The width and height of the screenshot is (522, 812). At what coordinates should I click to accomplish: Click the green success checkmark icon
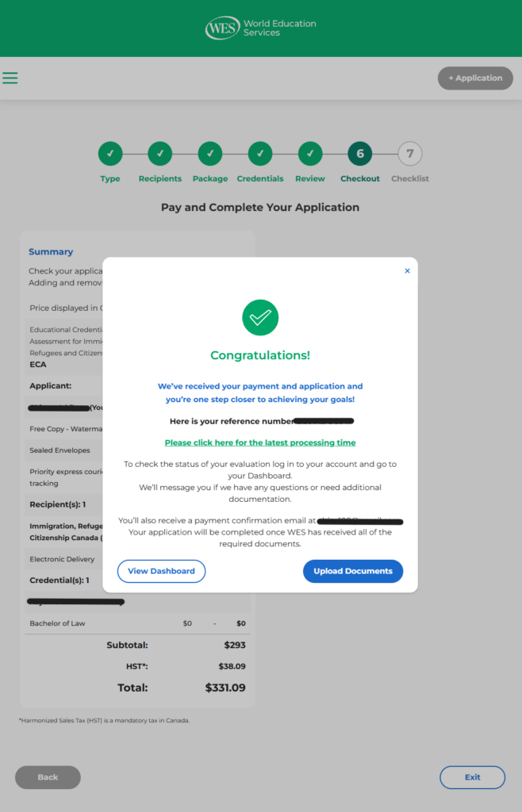click(x=260, y=317)
